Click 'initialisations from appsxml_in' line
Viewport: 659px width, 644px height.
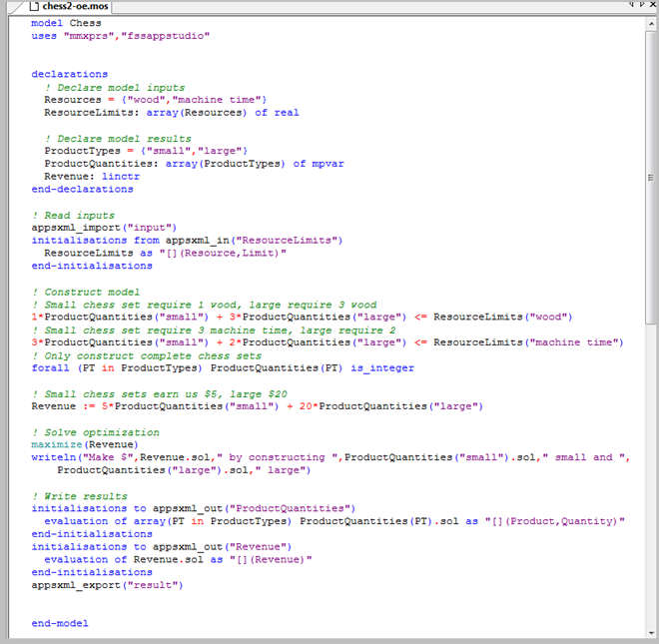(x=187, y=240)
